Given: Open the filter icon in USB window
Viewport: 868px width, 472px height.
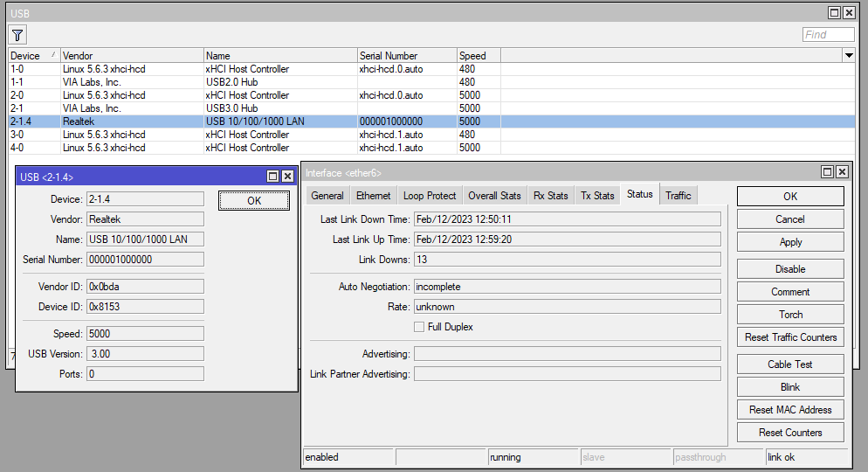Looking at the screenshot, I should pyautogui.click(x=17, y=35).
